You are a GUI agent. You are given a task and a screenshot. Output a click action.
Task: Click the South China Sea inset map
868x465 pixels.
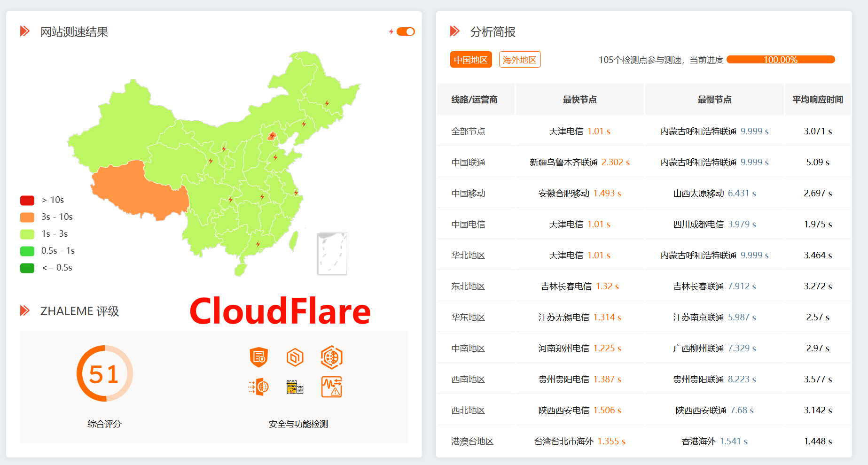point(332,254)
